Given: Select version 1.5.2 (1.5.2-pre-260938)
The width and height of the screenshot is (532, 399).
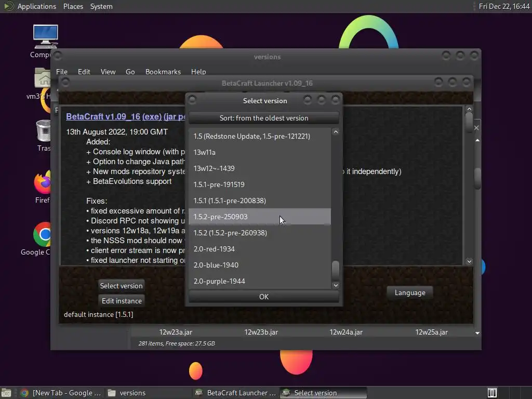Looking at the screenshot, I should coord(260,233).
